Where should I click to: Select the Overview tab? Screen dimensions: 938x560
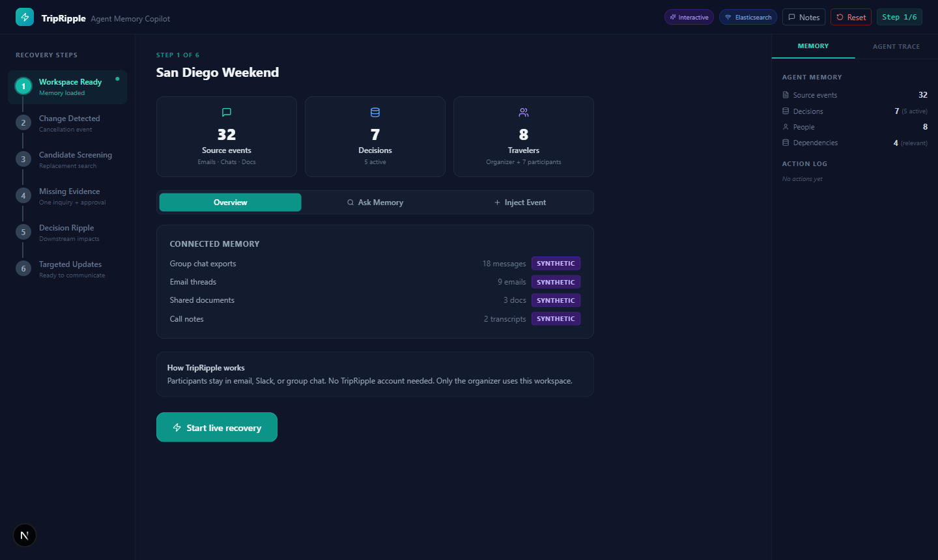point(231,203)
